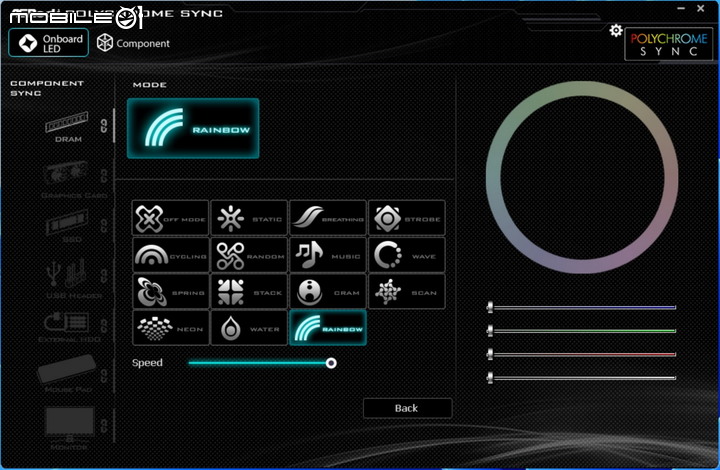Select the Off Mode lighting effect
The image size is (720, 470).
pyautogui.click(x=170, y=218)
